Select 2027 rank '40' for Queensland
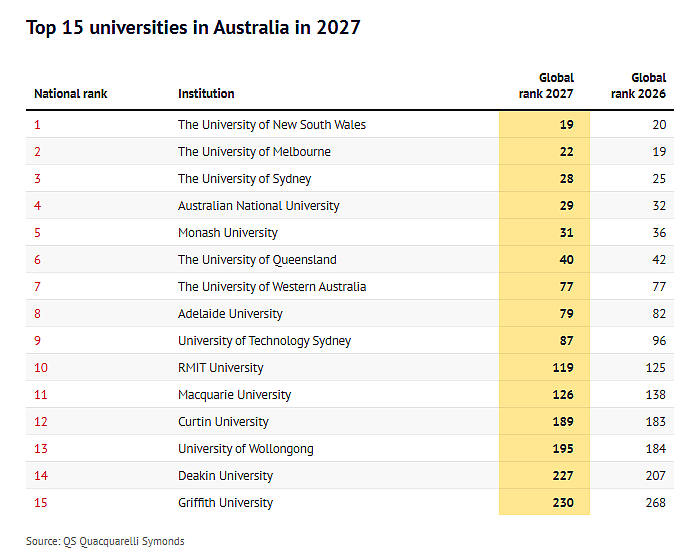This screenshot has width=695, height=558. (x=566, y=260)
